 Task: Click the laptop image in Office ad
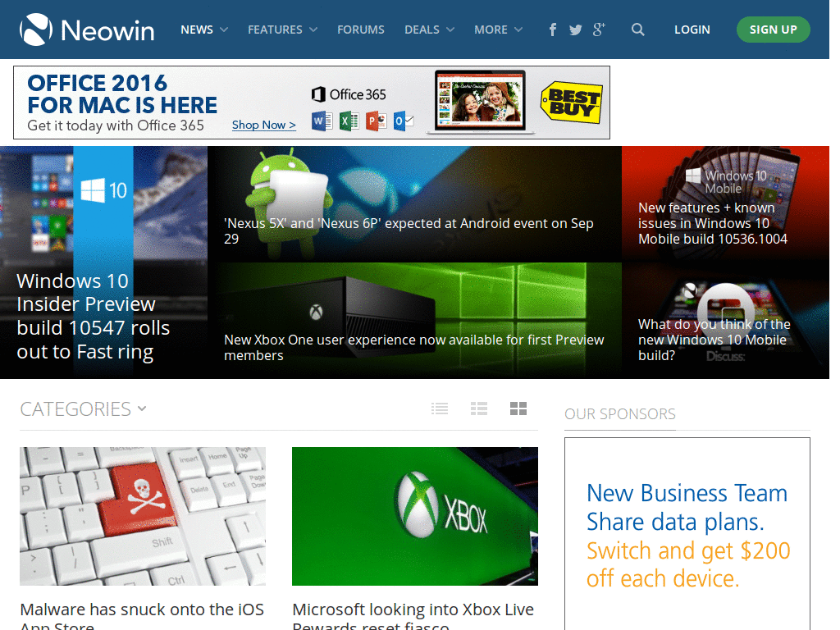[x=481, y=102]
